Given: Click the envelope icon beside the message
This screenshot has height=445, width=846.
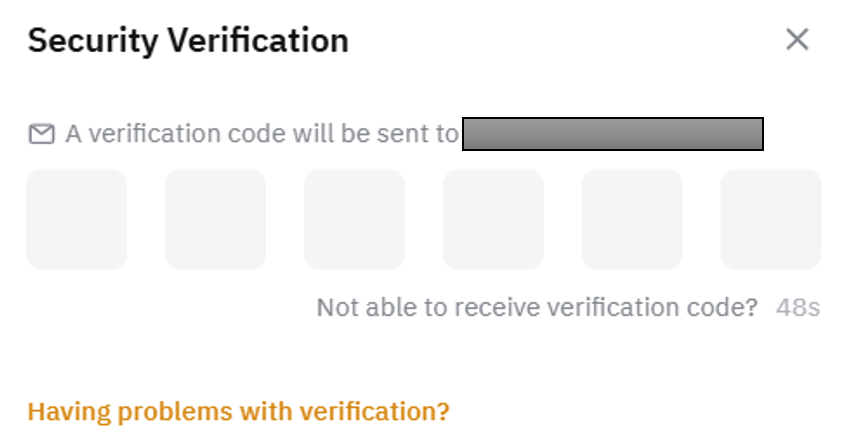Looking at the screenshot, I should coord(41,134).
